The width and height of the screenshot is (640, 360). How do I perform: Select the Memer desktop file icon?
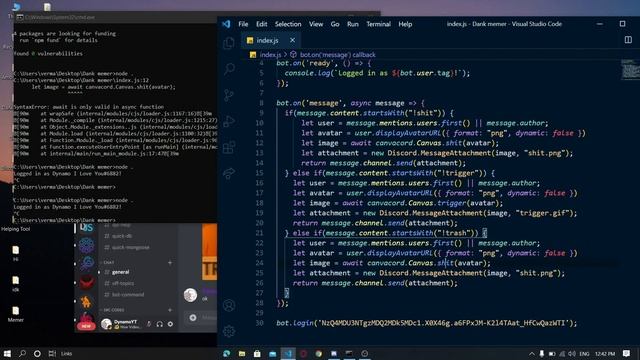pyautogui.click(x=16, y=314)
